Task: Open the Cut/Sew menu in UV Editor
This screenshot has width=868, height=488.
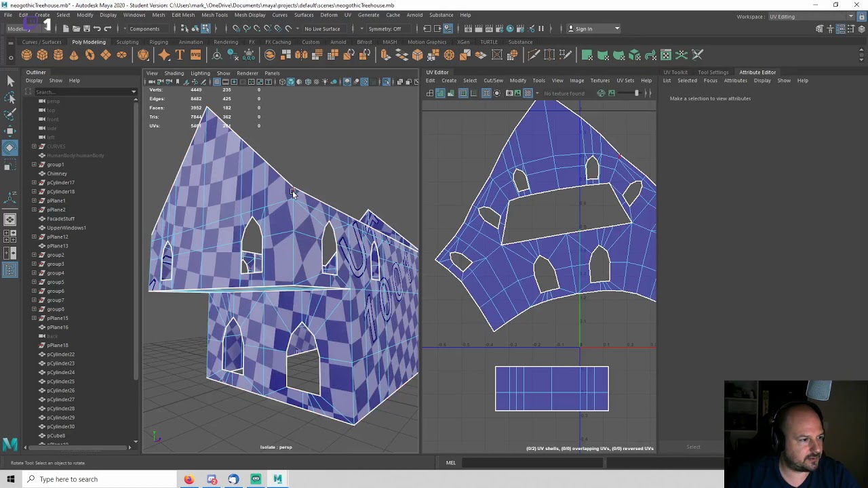Action: point(493,81)
